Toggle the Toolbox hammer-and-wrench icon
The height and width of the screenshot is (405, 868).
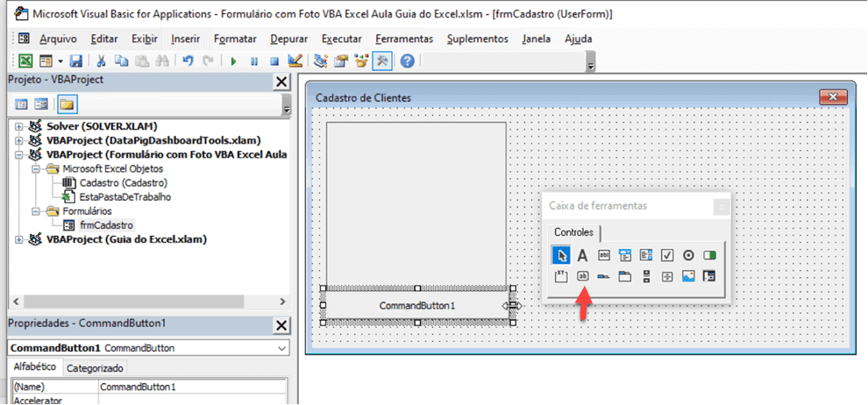[382, 60]
